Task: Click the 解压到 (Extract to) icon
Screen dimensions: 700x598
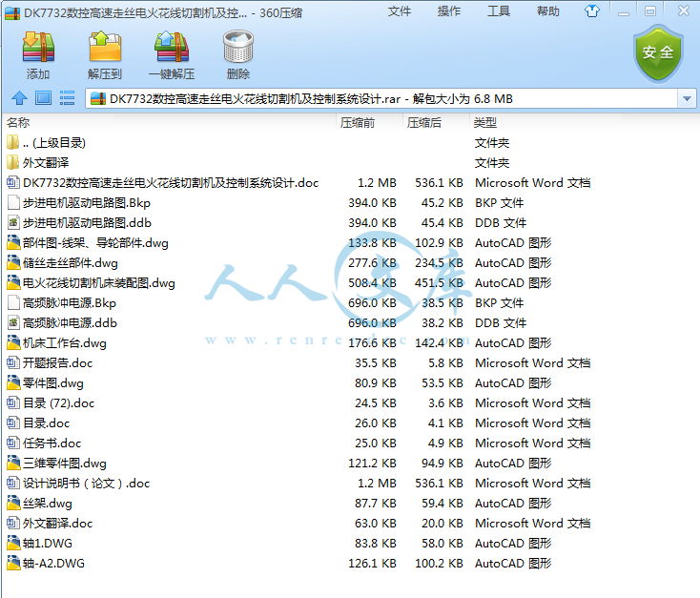Action: click(x=105, y=47)
